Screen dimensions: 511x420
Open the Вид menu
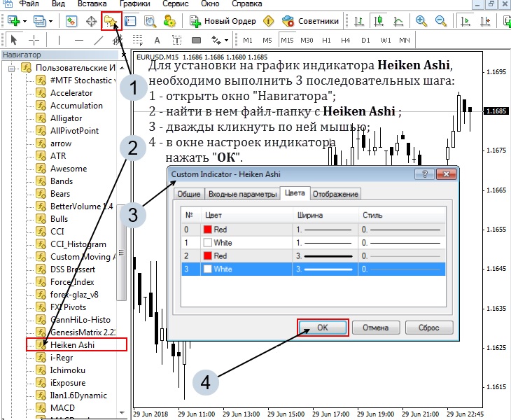[x=58, y=4]
